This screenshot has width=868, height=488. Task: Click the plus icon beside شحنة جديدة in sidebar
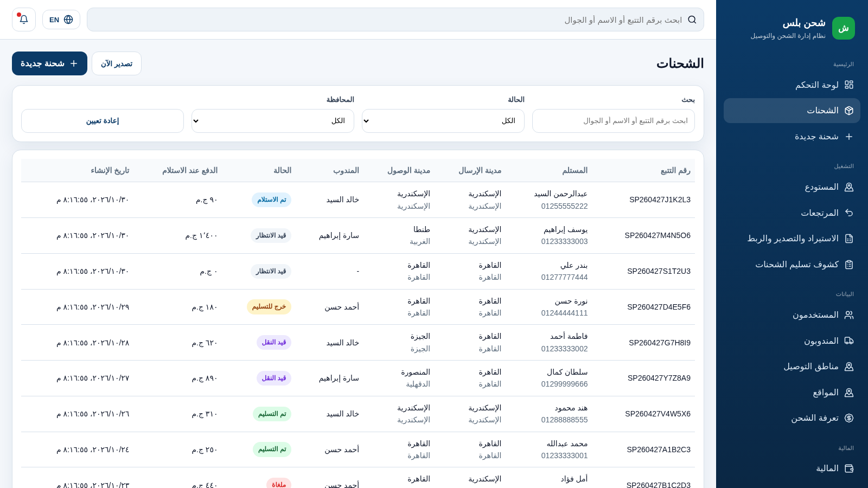(849, 137)
